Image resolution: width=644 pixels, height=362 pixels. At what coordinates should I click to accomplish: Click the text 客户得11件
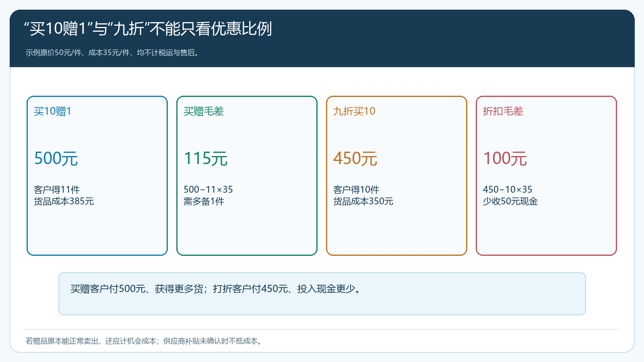point(57,189)
